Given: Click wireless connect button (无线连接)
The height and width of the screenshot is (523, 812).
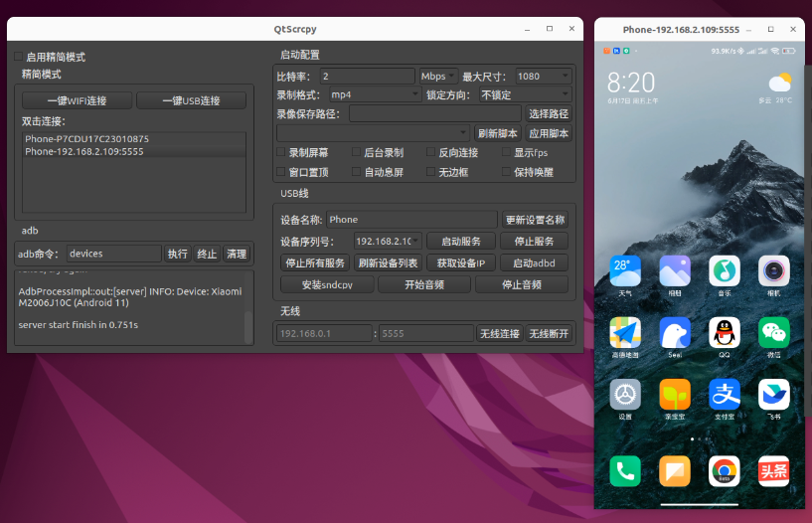Looking at the screenshot, I should click(499, 333).
